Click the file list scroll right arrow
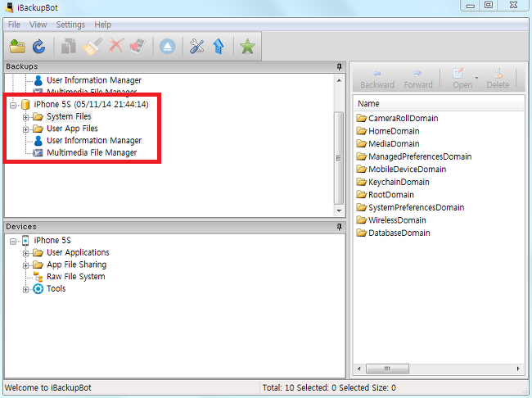532x398 pixels. coord(518,369)
